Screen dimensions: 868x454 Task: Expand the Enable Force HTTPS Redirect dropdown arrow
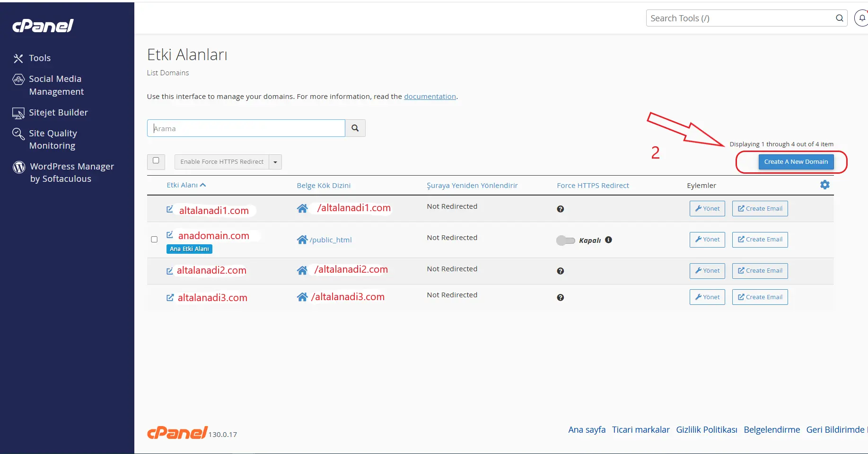pos(275,162)
